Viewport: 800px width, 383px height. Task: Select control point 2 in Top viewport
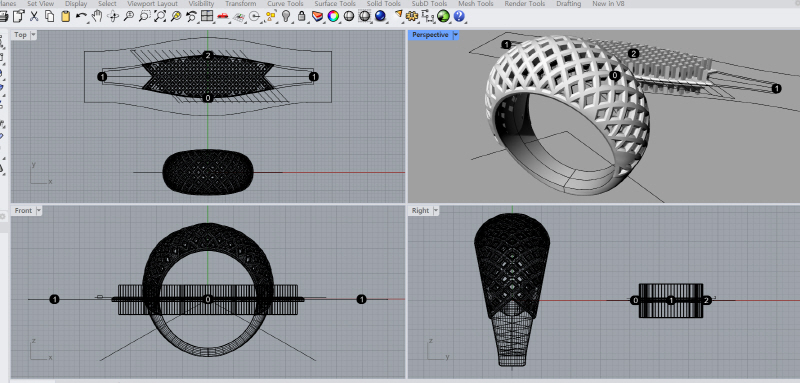pos(207,55)
